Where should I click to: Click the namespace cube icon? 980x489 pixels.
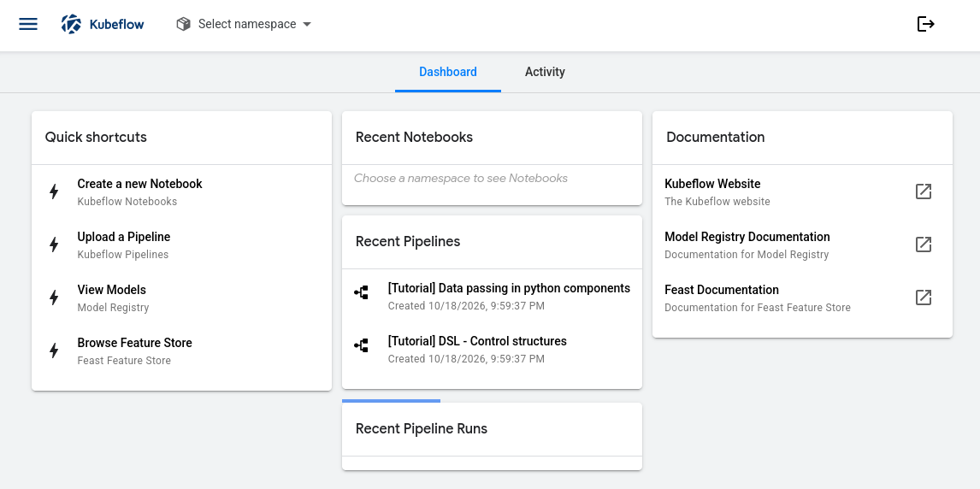click(x=183, y=24)
